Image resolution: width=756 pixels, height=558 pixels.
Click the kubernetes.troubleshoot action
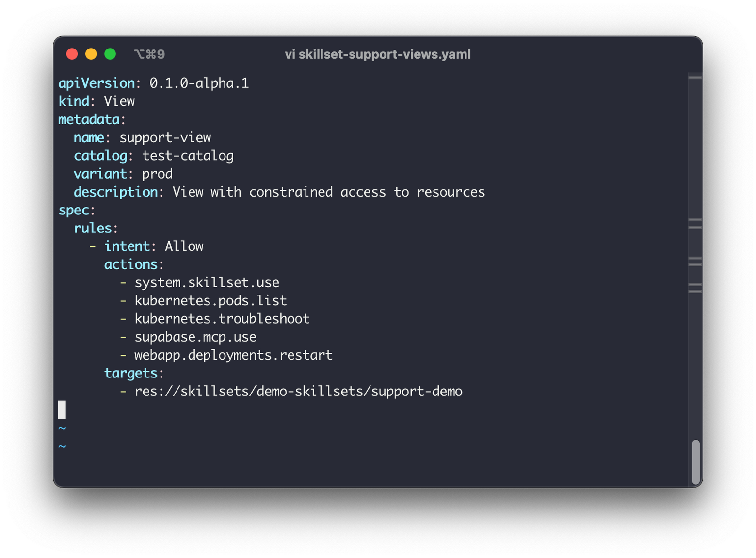point(222,319)
